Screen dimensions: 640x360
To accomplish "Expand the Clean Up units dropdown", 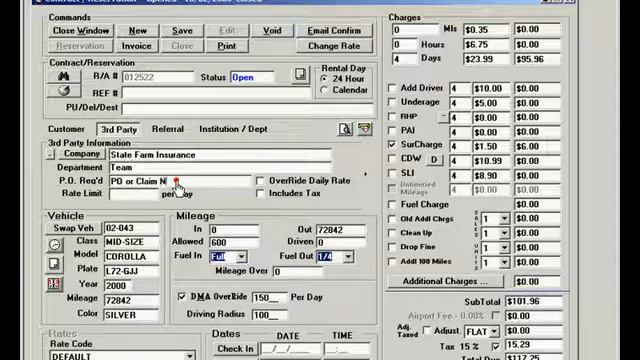I will pos(504,233).
